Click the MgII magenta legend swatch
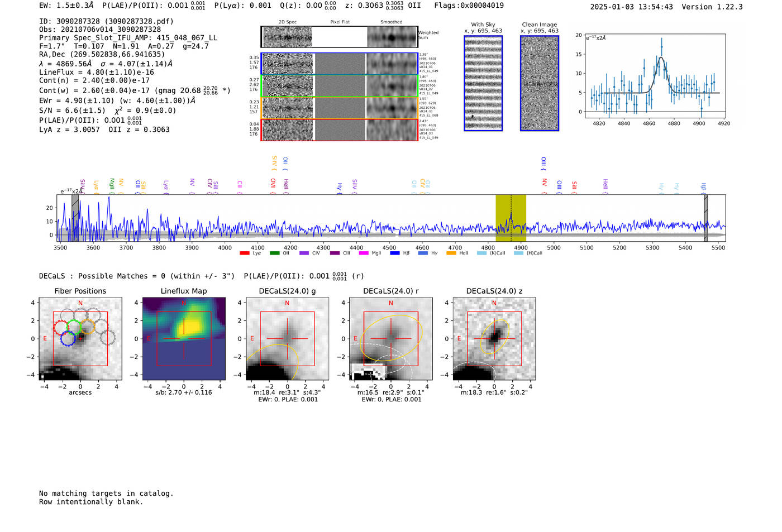 [364, 253]
